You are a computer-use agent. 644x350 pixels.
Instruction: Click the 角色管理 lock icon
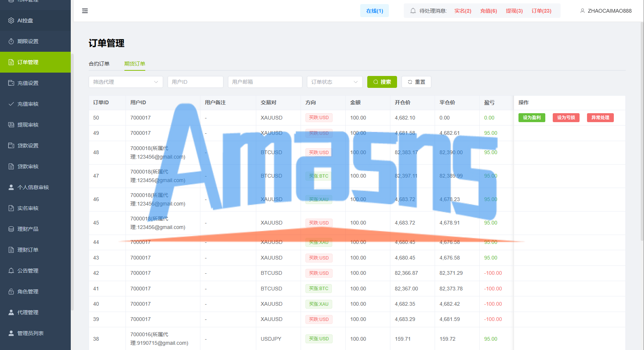click(x=11, y=292)
